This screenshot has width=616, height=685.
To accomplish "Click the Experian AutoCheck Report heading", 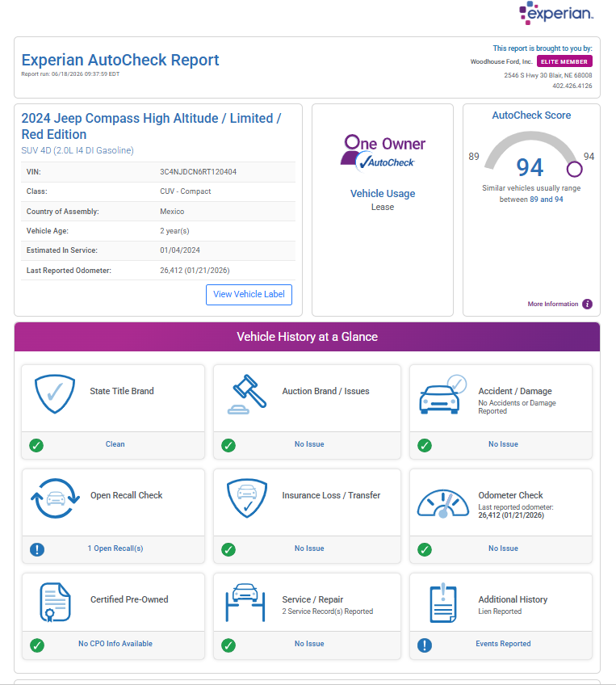I will coord(120,60).
